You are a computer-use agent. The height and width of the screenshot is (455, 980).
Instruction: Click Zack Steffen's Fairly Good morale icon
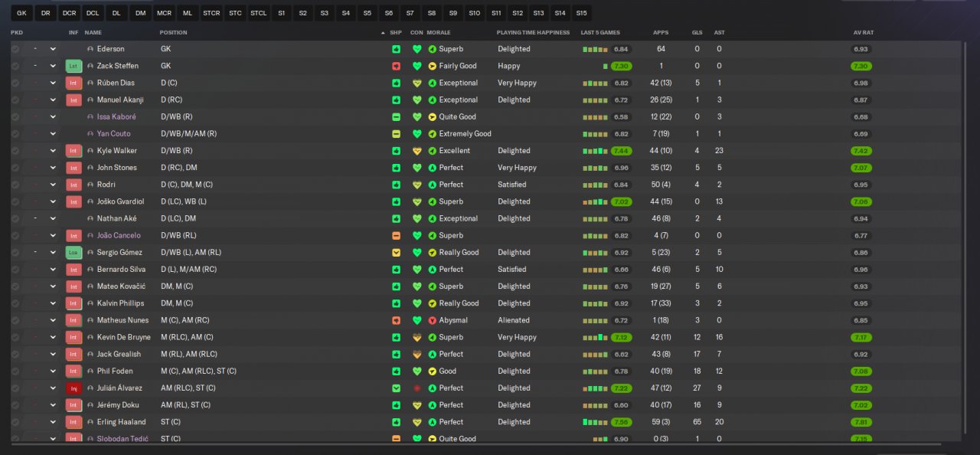[x=432, y=66]
